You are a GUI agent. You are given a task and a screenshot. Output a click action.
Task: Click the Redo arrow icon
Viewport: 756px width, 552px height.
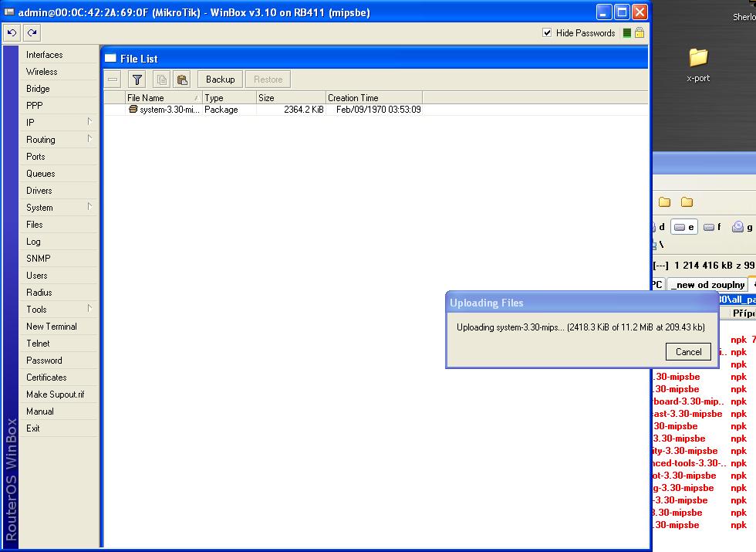click(32, 32)
